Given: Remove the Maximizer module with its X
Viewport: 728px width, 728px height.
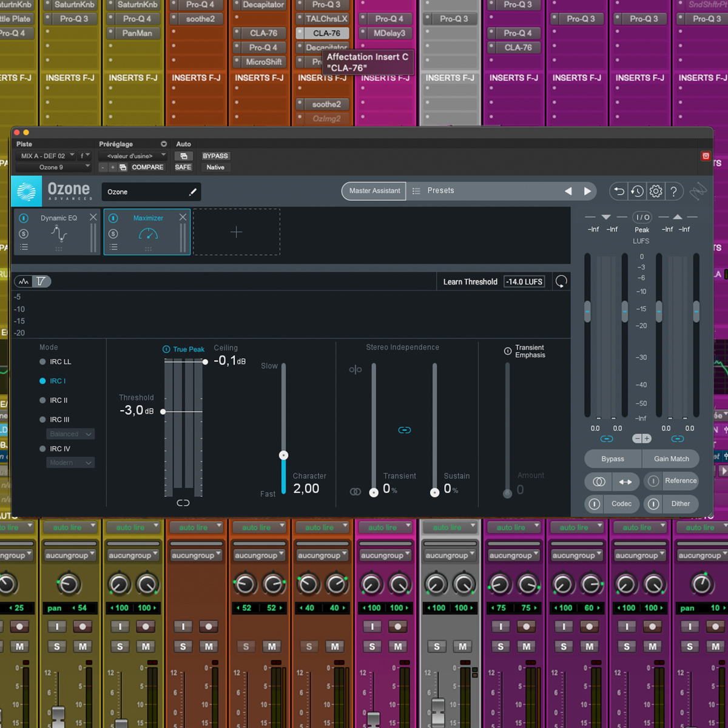Looking at the screenshot, I should tap(183, 217).
